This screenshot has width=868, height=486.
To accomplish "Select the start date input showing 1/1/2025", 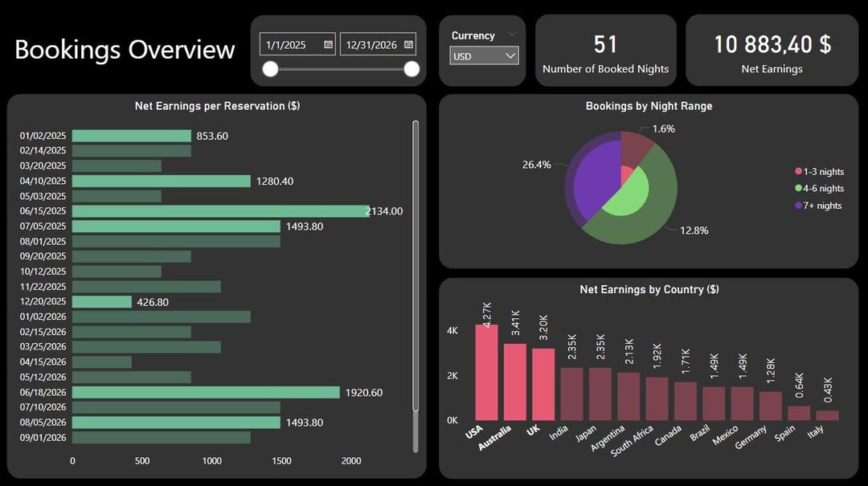I will 289,44.
